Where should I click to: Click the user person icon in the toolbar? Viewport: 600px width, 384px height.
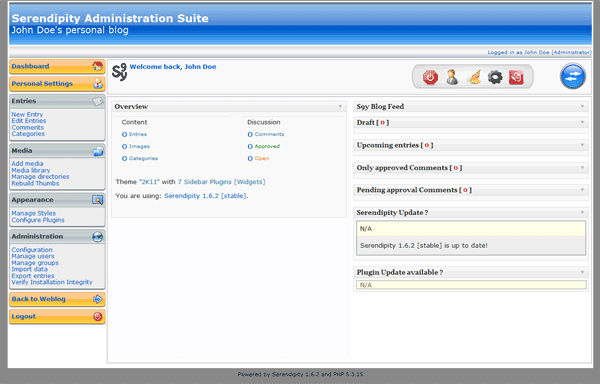[x=452, y=77]
